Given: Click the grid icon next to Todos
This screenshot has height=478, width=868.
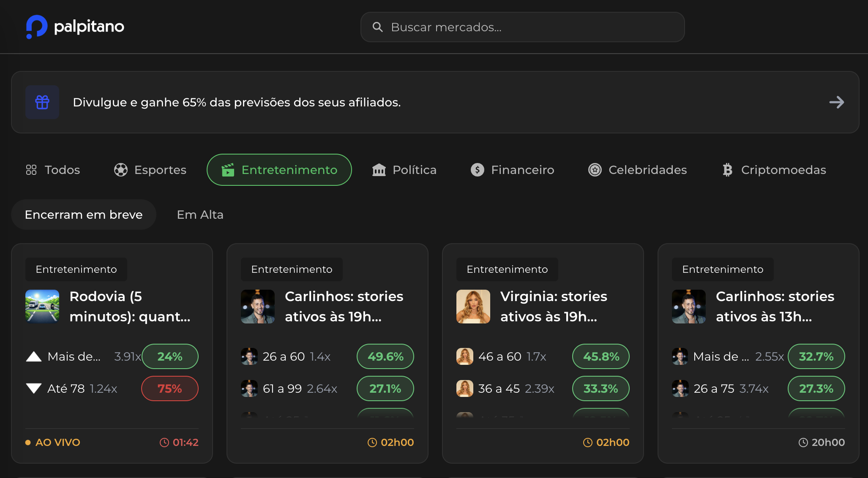Looking at the screenshot, I should click(x=31, y=170).
